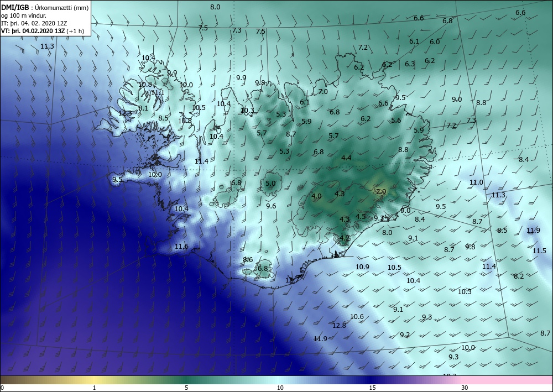Screen dimensions: 553x392
Task: Click the colour scale label 5
Action: [186, 388]
